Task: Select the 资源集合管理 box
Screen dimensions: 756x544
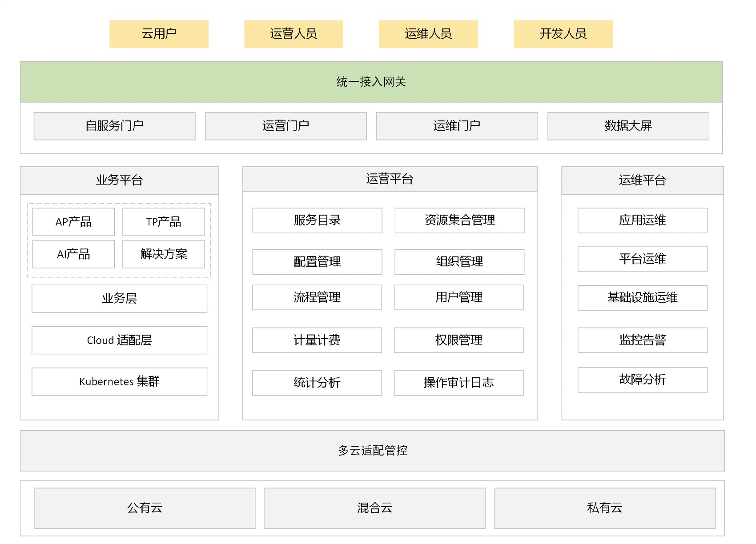Action: [460, 220]
